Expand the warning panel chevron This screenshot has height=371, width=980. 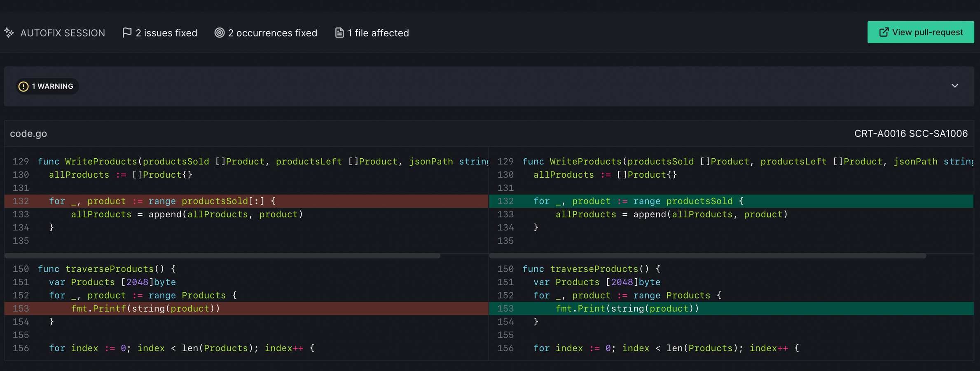click(954, 86)
